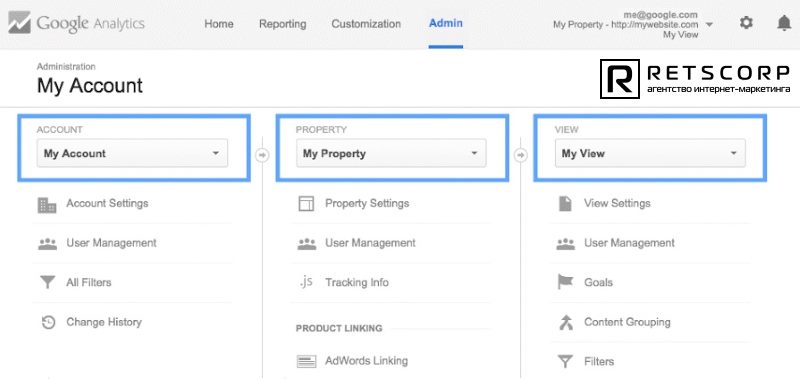Image resolution: width=800 pixels, height=379 pixels.
Task: Click the PRODUCT LINKING section label
Action: [x=339, y=328]
